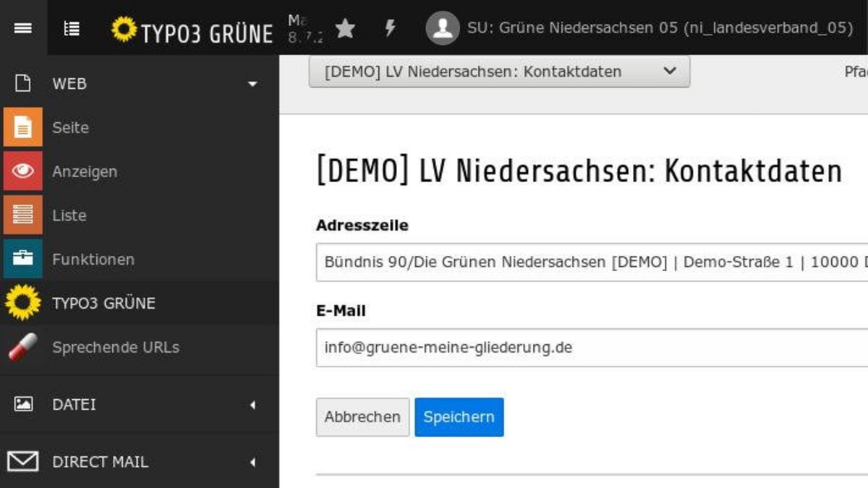Viewport: 868px width, 488px height.
Task: Collapse the WEB module group
Action: [252, 85]
